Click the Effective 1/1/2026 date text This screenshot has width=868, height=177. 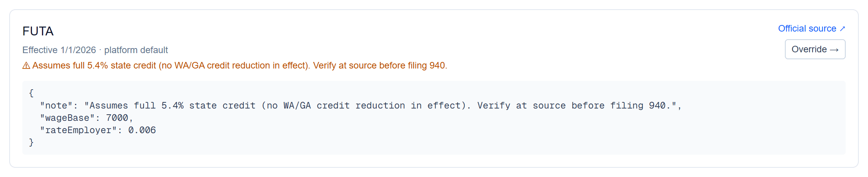(59, 50)
